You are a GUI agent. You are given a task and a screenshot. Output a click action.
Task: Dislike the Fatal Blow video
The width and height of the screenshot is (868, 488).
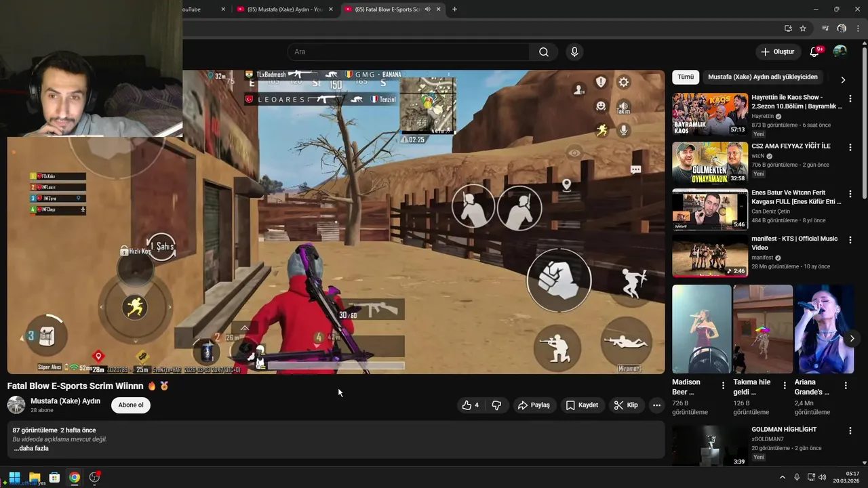pos(496,405)
